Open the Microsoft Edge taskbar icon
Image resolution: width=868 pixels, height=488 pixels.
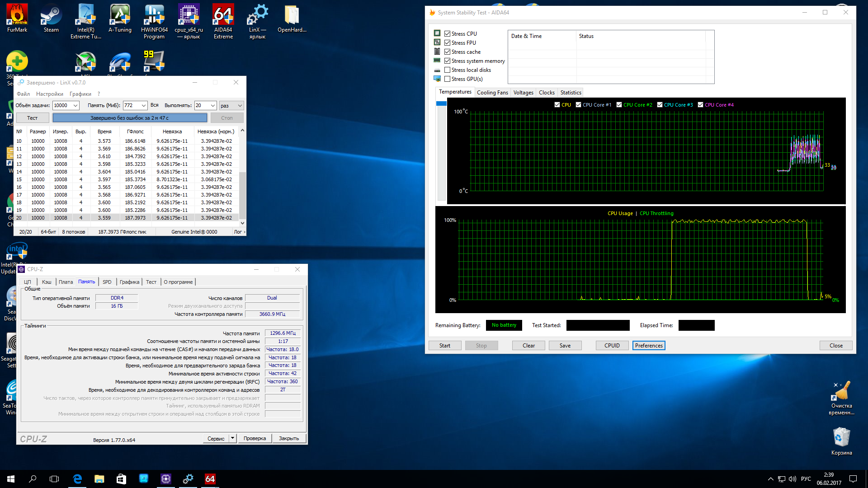coord(77,479)
